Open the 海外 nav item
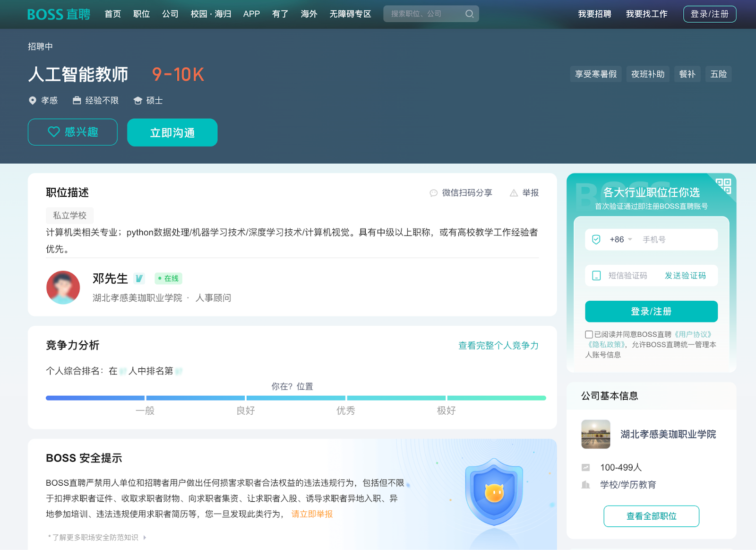This screenshot has width=756, height=550. pos(309,14)
